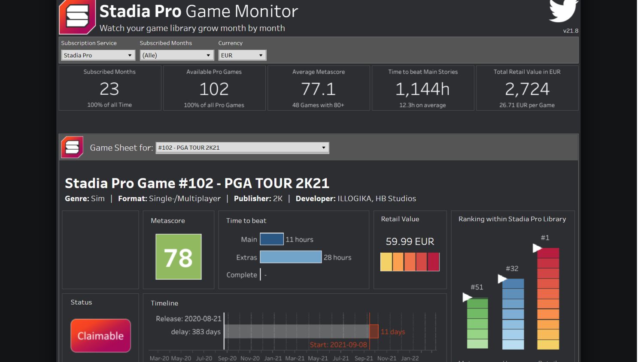This screenshot has height=362, width=644.
Task: Expand the Subscribed Months dropdown
Action: click(176, 55)
